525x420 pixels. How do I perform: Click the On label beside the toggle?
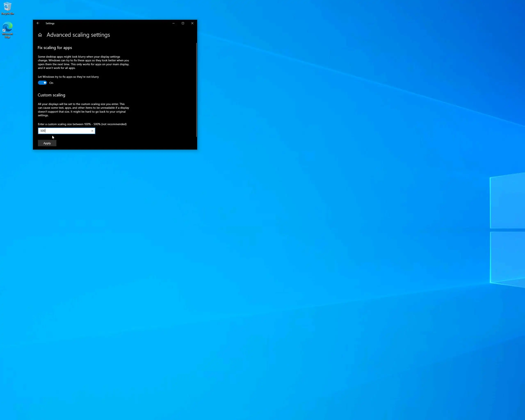pos(51,83)
